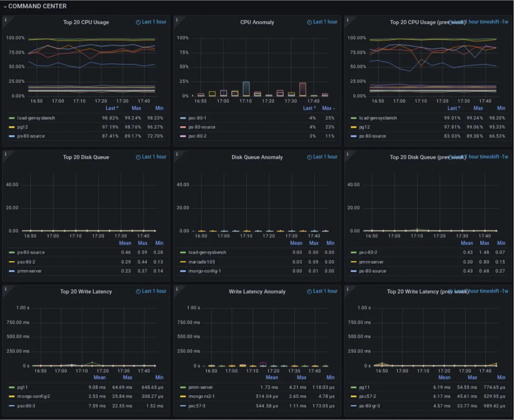Toggle mariadb-105 series in Disk Queue Anomaly
Viewport: 514px width, 420px height.
[x=202, y=262]
